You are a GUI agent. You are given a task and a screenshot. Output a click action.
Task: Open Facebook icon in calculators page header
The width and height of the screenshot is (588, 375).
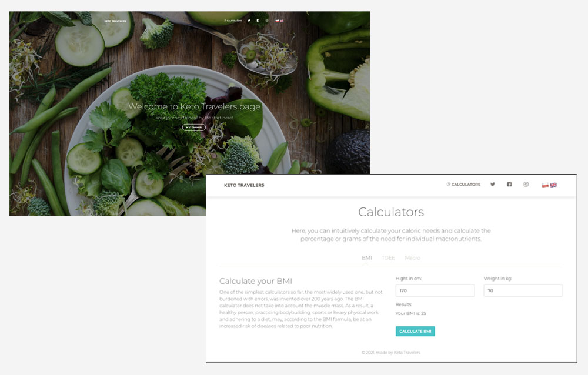[x=509, y=184]
